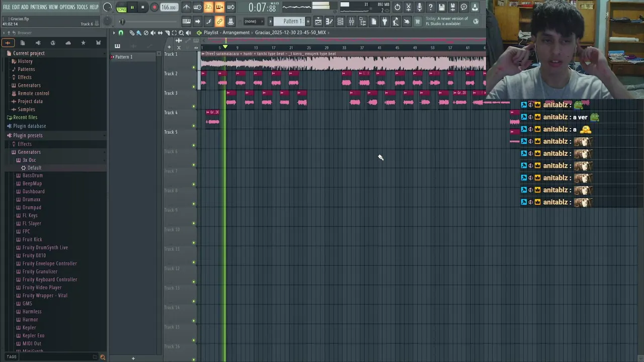Select the browser cloud tab icon

[68, 43]
